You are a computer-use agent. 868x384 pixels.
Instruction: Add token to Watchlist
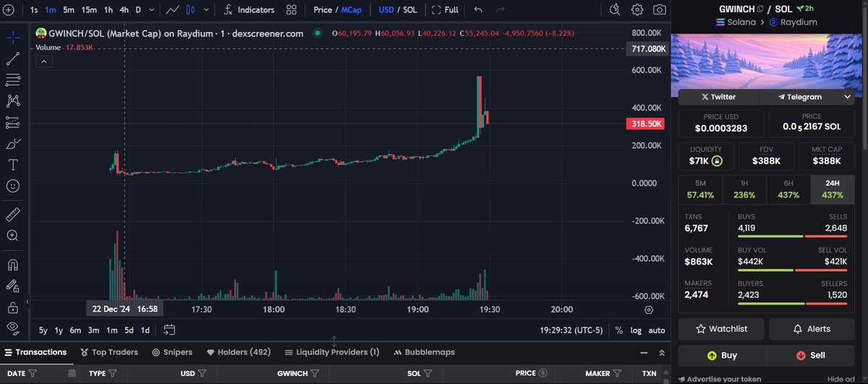pos(722,328)
